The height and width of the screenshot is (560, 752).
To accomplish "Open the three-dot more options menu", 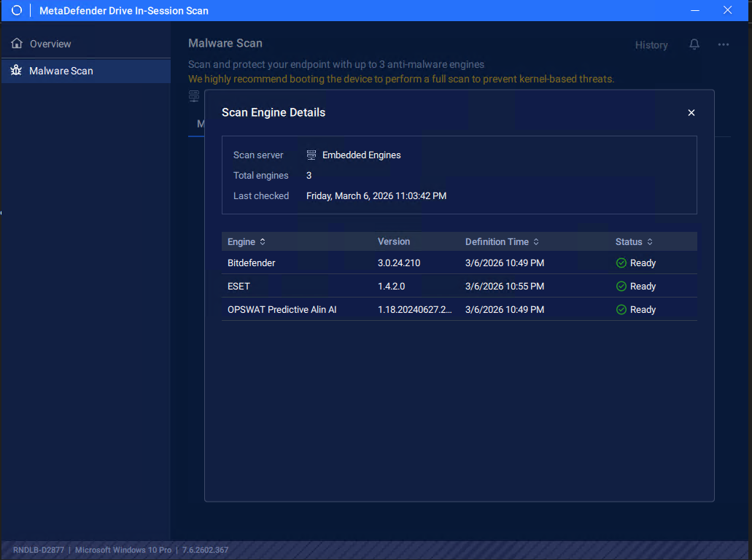I will pos(723,44).
